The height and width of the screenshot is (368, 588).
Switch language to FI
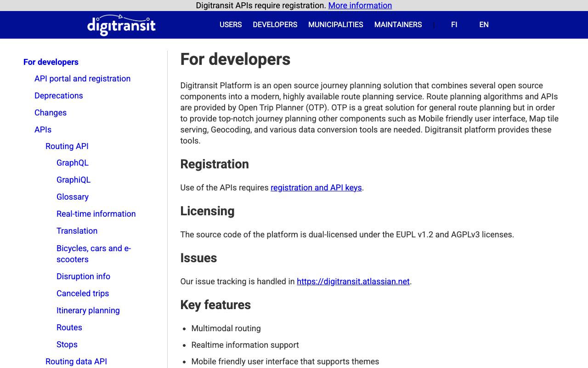point(454,25)
